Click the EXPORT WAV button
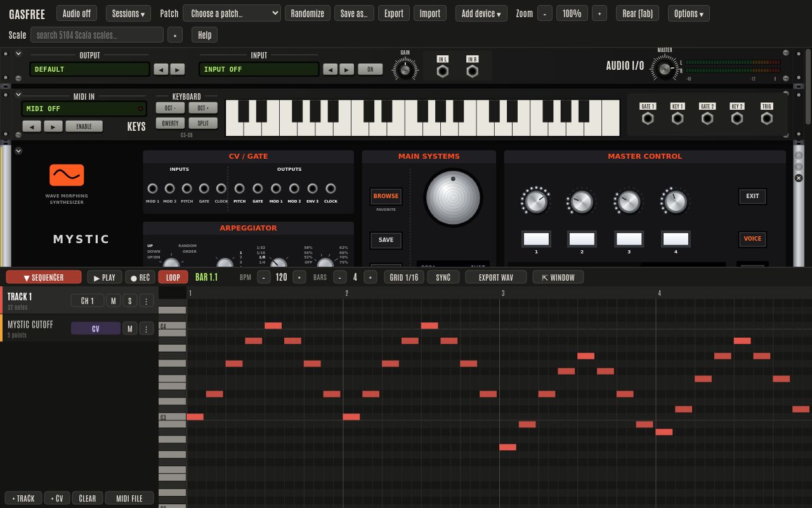This screenshot has height=508, width=812. (495, 277)
